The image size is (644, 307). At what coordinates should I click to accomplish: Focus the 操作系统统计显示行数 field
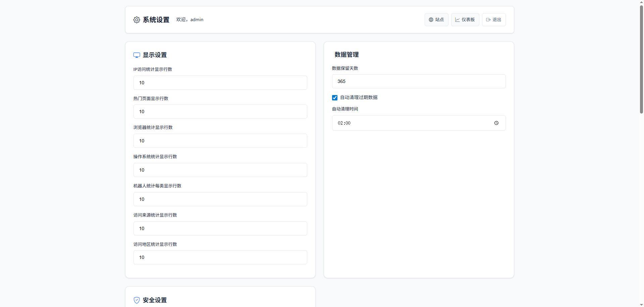tap(220, 170)
